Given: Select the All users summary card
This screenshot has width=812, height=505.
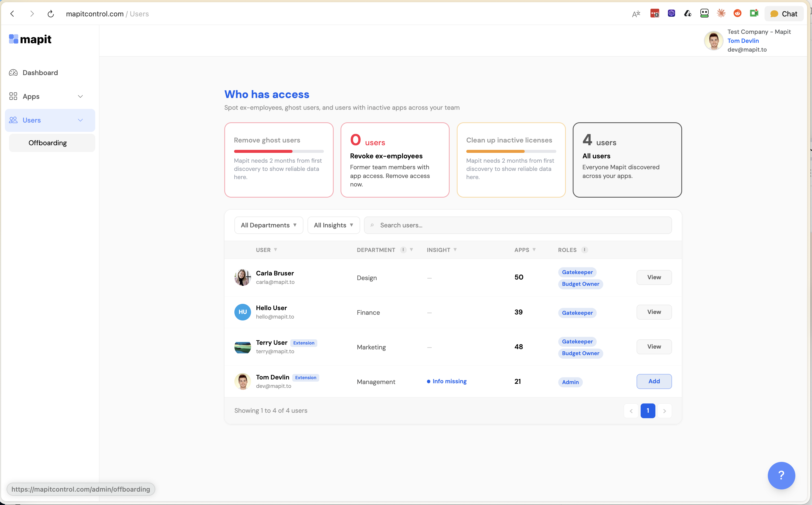Looking at the screenshot, I should click(627, 160).
